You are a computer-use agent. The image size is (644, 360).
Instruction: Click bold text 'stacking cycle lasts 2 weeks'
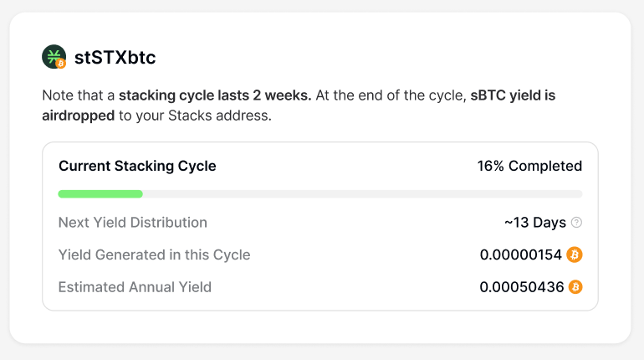(x=215, y=95)
